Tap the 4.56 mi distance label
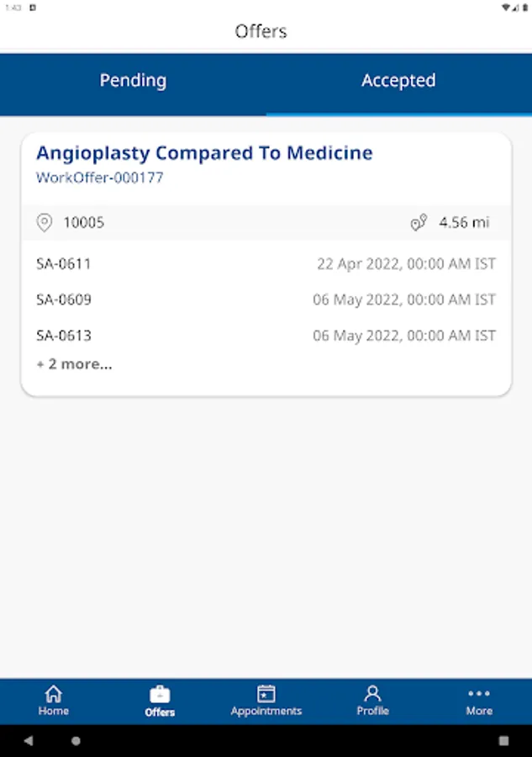Image resolution: width=532 pixels, height=757 pixels. point(464,223)
